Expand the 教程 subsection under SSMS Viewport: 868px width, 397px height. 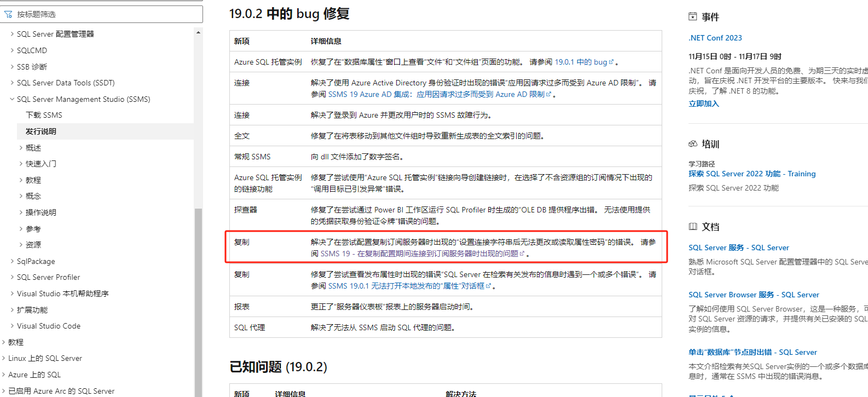[21, 180]
